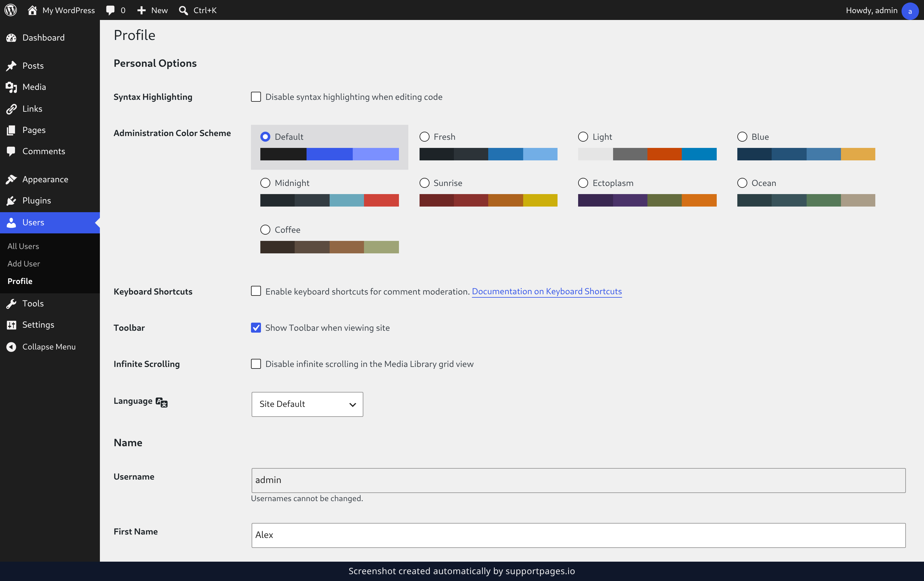The image size is (924, 581).
Task: Open the search magnifier Ctrl+K
Action: click(x=184, y=10)
